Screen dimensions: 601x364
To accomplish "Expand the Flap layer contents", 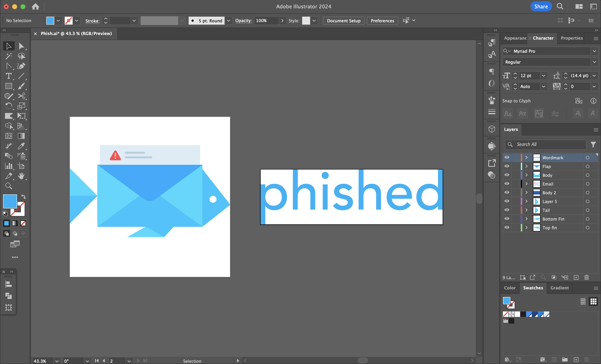I will coord(527,166).
